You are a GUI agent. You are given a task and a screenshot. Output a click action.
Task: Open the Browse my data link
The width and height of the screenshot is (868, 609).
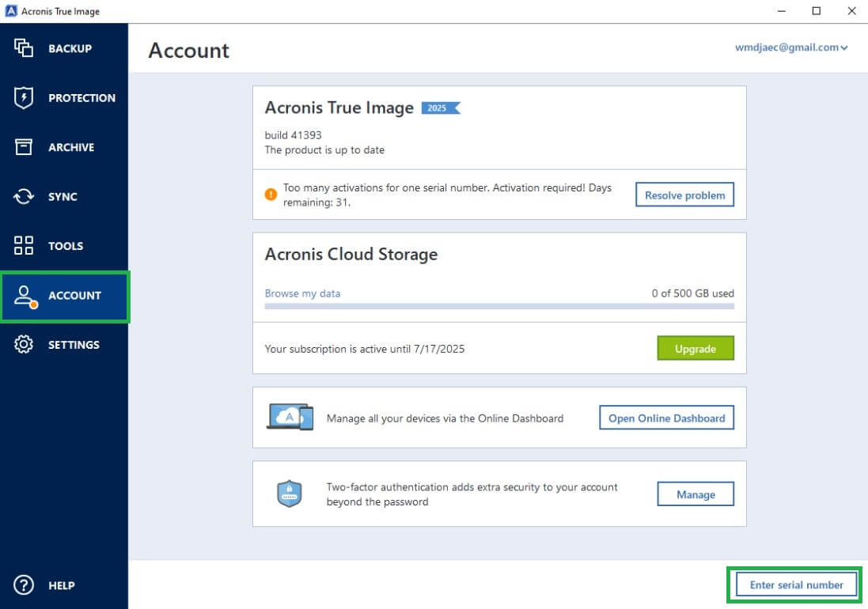[x=302, y=293]
